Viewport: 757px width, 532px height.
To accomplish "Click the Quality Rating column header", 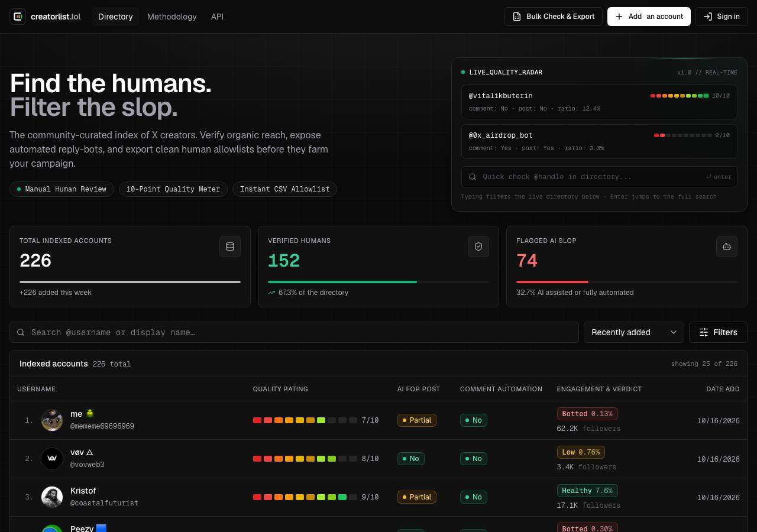I will 280,389.
